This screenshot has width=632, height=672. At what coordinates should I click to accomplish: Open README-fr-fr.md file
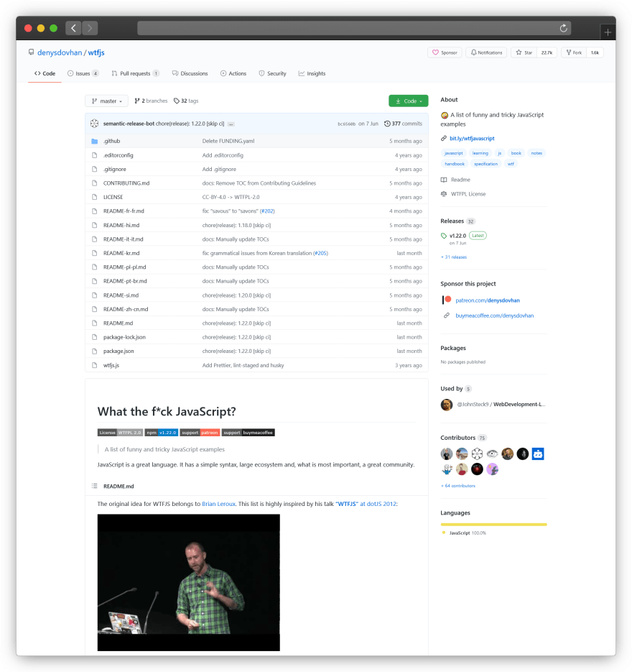pos(124,211)
